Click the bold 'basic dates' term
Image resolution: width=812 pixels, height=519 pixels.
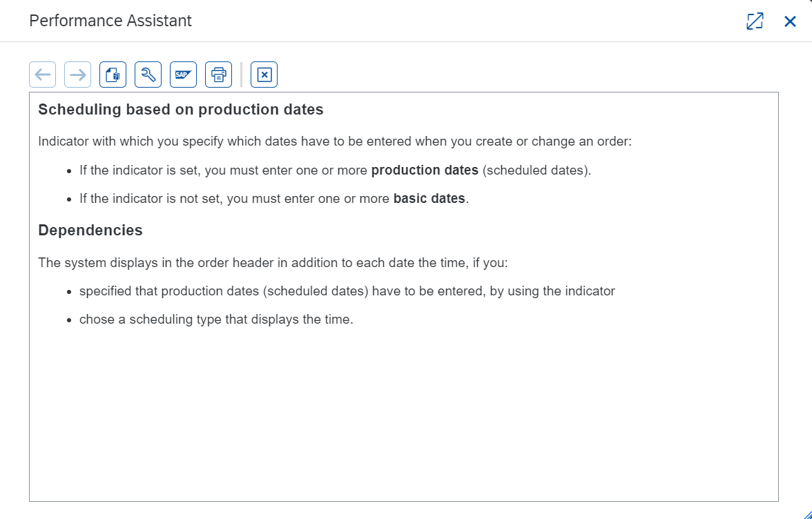tap(429, 199)
